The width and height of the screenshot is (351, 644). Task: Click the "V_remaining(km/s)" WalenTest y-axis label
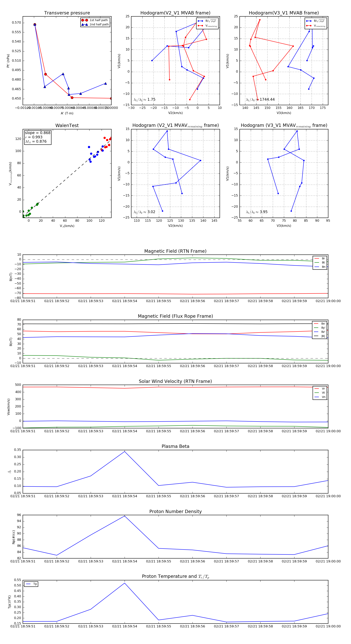pyautogui.click(x=10, y=173)
